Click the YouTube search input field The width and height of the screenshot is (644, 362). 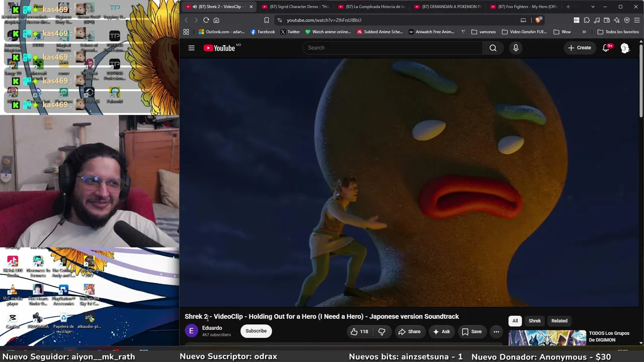(x=392, y=48)
